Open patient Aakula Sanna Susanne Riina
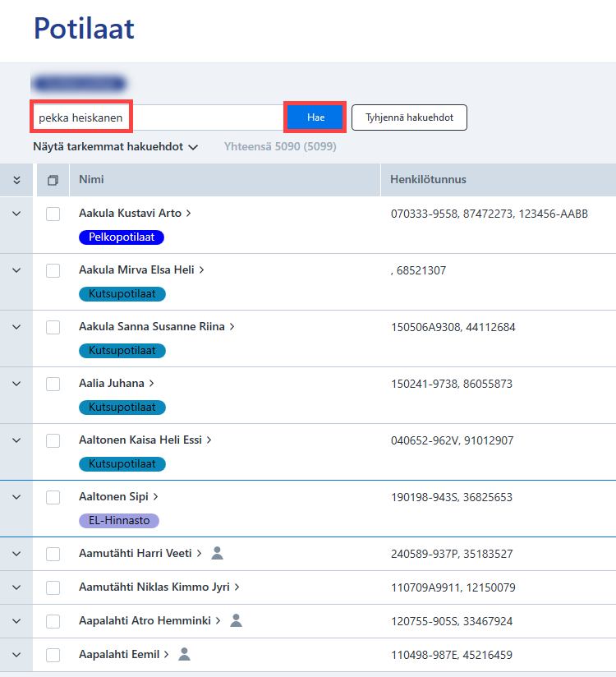Image resolution: width=616 pixels, height=677 pixels. (157, 326)
